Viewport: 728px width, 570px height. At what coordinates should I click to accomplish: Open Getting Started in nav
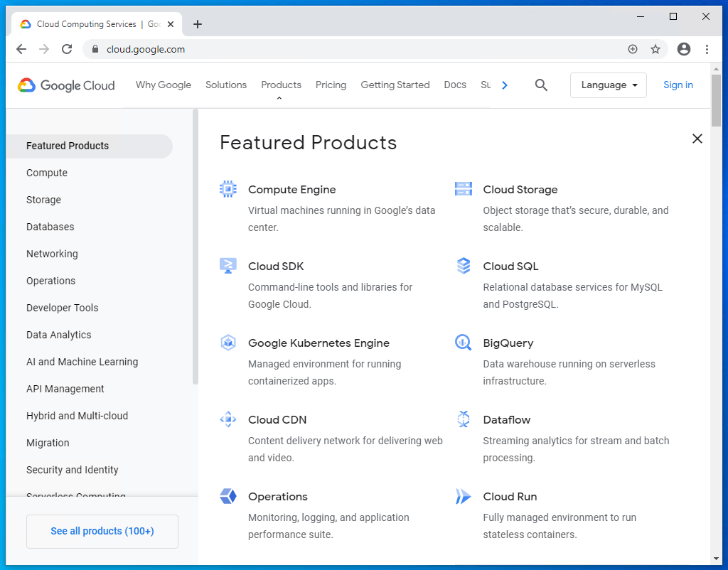pyautogui.click(x=395, y=85)
